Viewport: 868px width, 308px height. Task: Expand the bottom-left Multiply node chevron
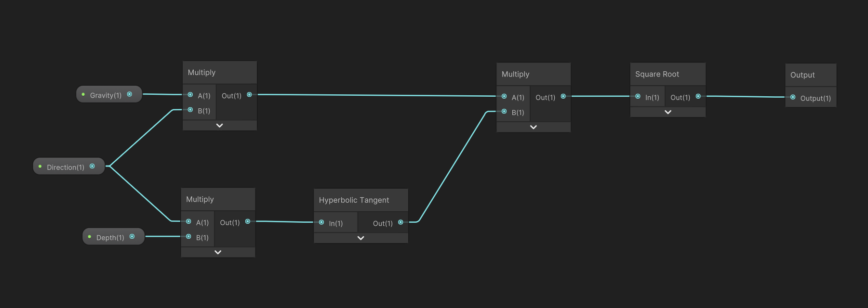[218, 252]
